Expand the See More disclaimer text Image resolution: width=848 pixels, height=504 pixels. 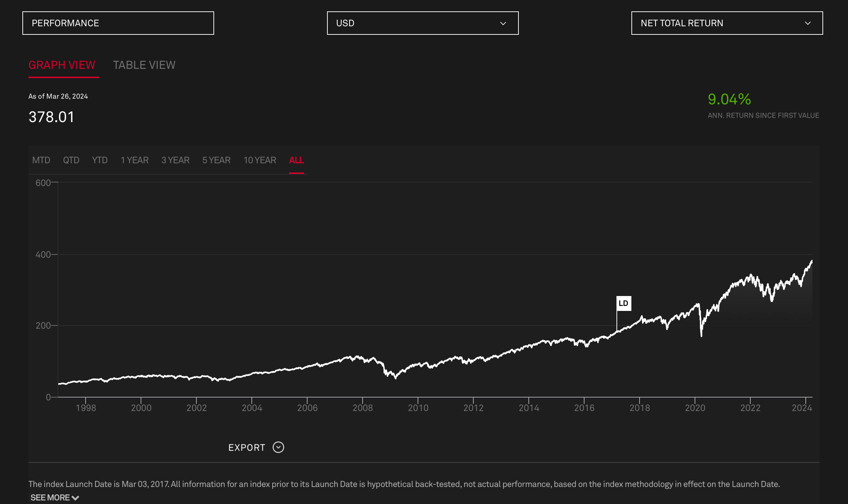click(50, 498)
